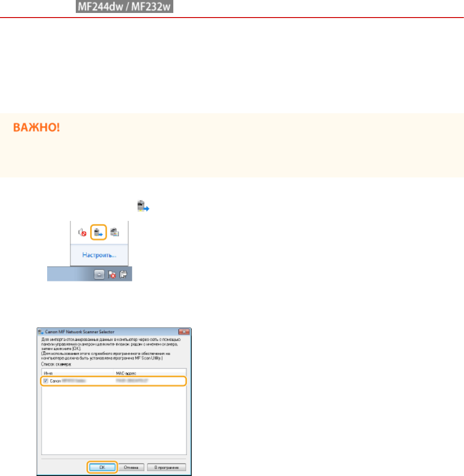This screenshot has width=464, height=476.
Task: Click the Настроить... link in the tray popup
Action: point(99,255)
